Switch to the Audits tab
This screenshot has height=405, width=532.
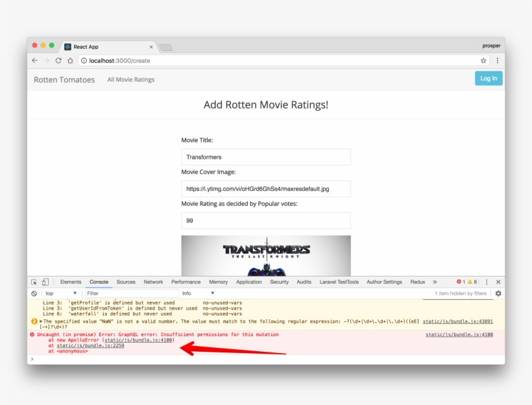coord(304,282)
